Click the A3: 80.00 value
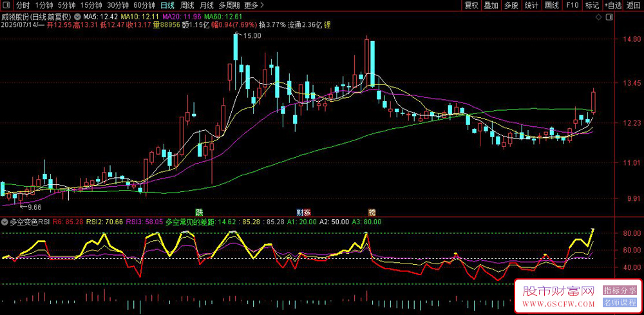The image size is (644, 315). tap(367, 222)
